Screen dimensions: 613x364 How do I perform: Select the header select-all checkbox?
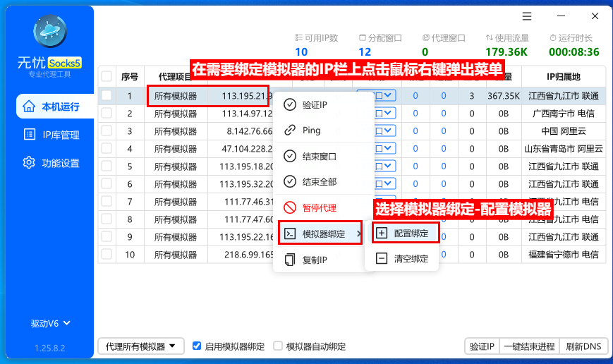coord(107,76)
